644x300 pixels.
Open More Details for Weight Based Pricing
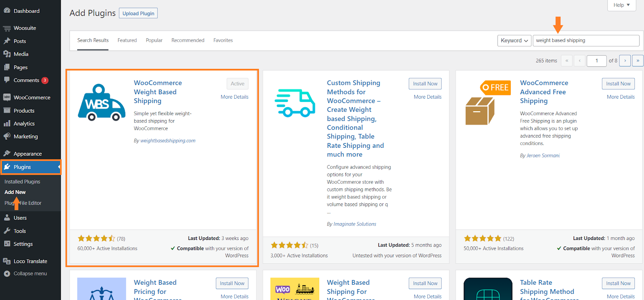235,296
